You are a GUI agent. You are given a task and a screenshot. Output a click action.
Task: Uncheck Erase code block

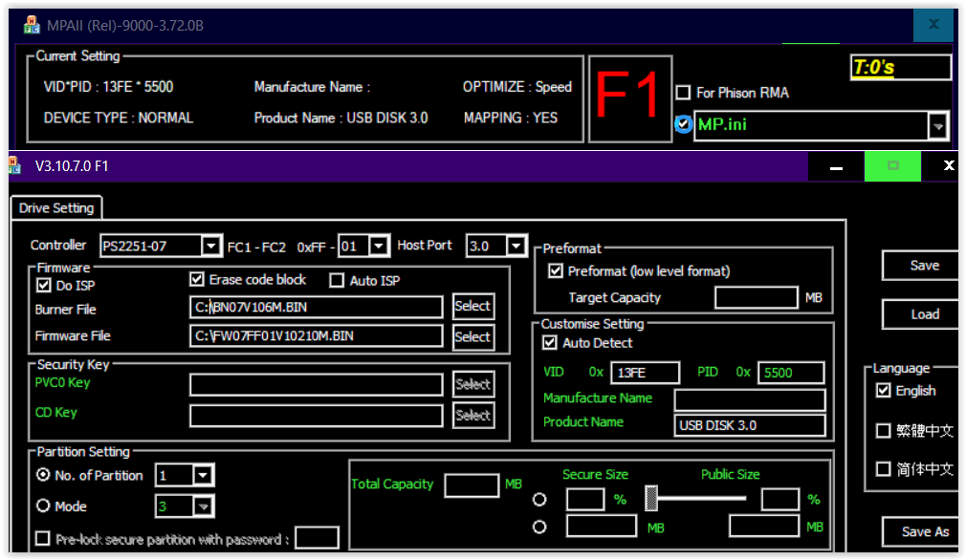click(196, 279)
